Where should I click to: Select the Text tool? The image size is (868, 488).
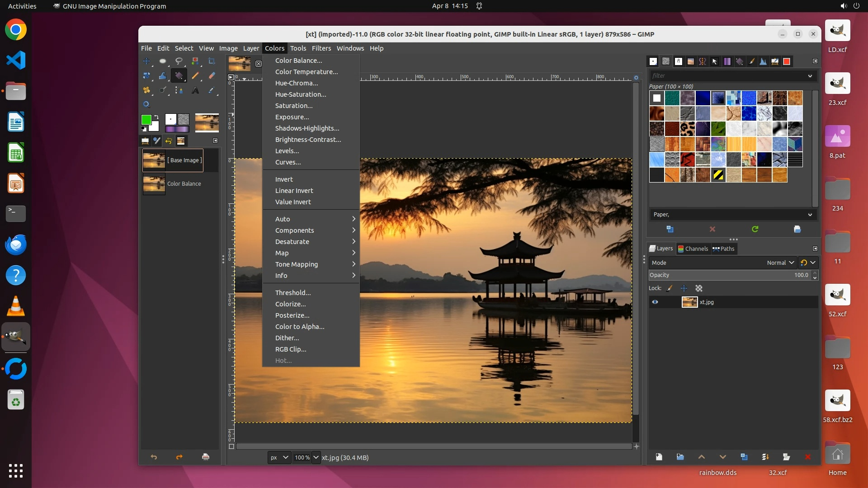pos(195,90)
